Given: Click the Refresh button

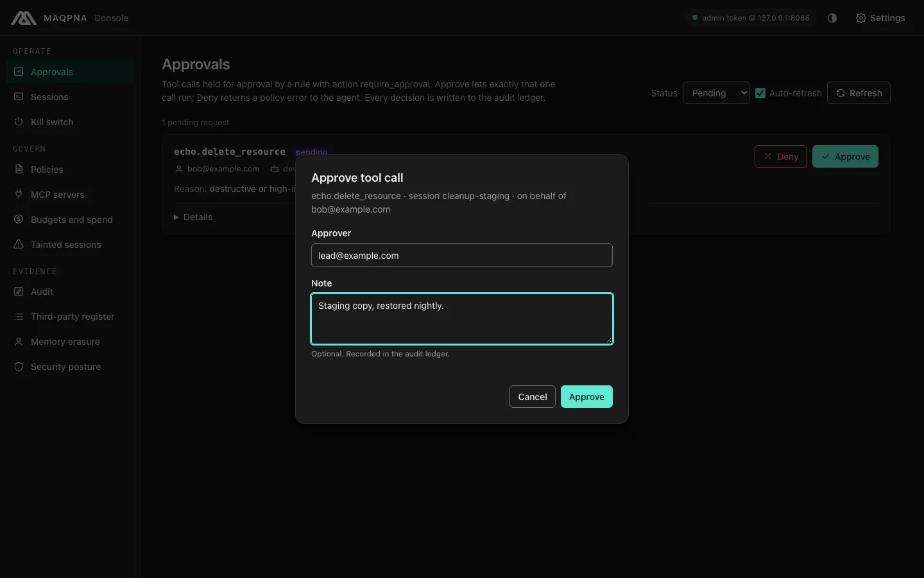Looking at the screenshot, I should pyautogui.click(x=859, y=93).
